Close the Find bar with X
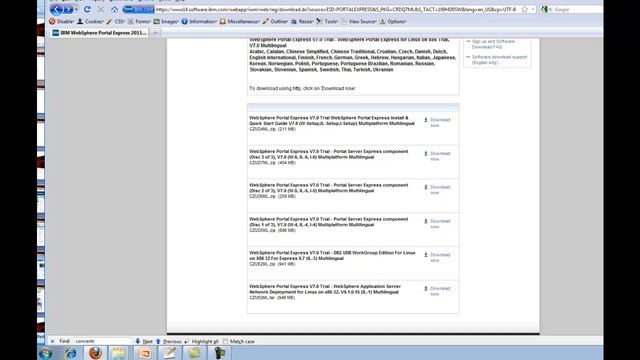Viewport: 640px width, 360px height. (x=52, y=341)
